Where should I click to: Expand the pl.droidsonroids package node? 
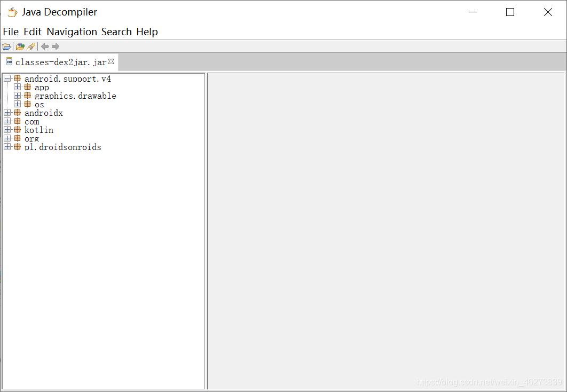pyautogui.click(x=7, y=147)
